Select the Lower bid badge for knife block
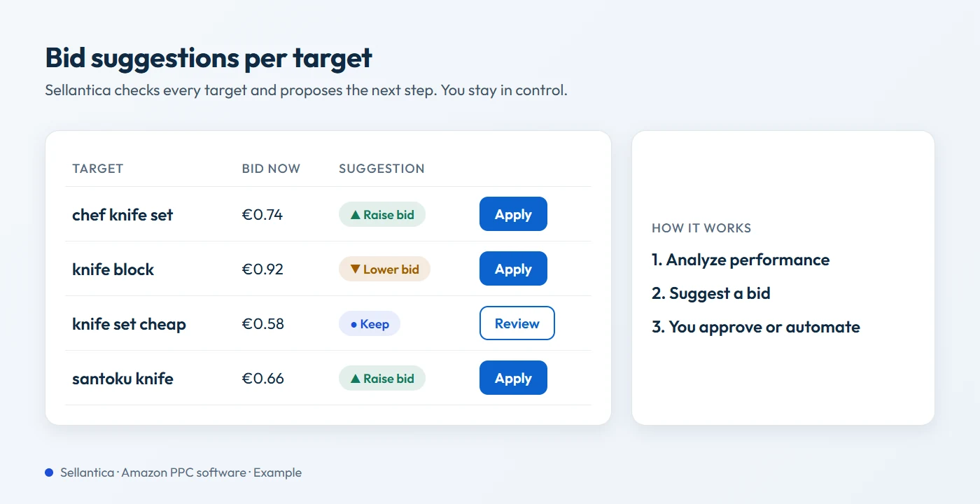The height and width of the screenshot is (504, 980). 384,269
